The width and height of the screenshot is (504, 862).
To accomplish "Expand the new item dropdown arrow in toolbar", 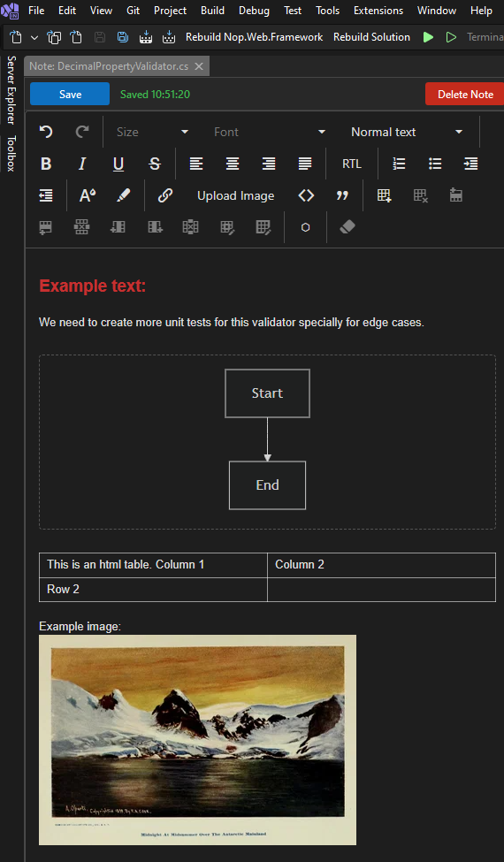I will coord(34,37).
